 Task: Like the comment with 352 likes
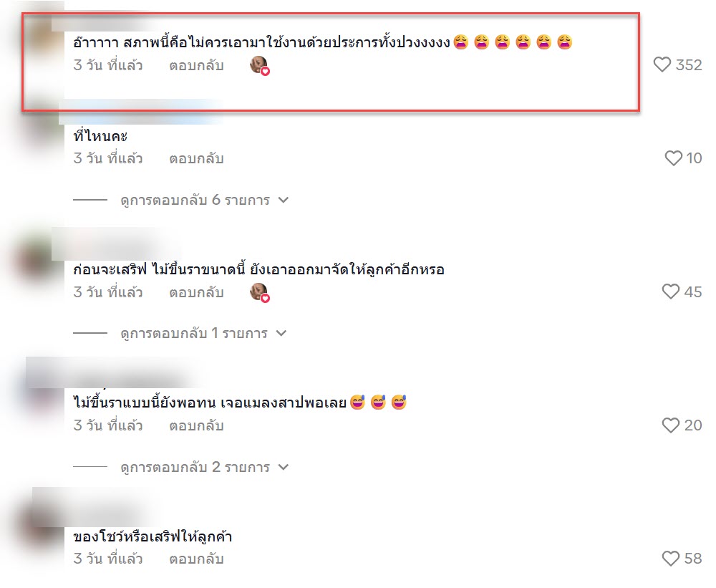point(662,65)
